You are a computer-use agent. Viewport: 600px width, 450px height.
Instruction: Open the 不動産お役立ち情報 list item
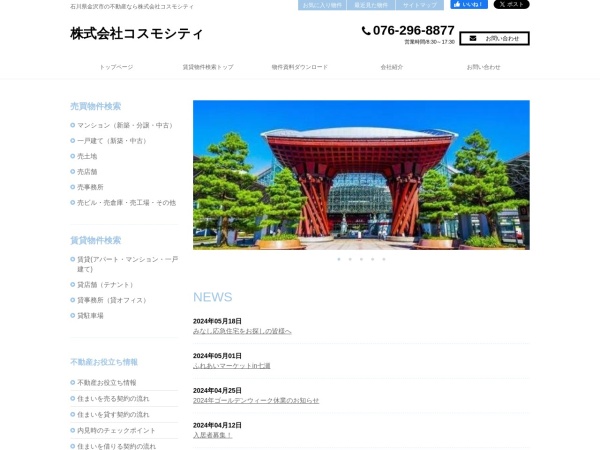(x=107, y=383)
